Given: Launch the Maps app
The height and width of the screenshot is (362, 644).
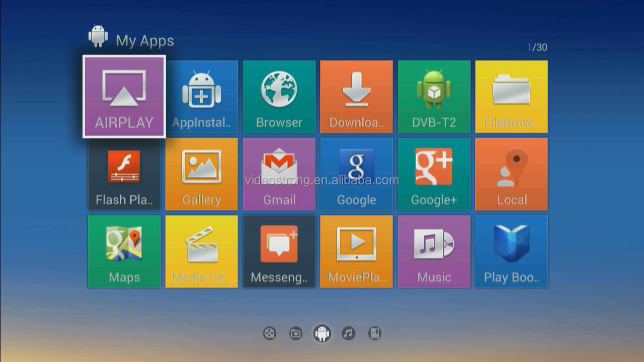Looking at the screenshot, I should [x=124, y=251].
